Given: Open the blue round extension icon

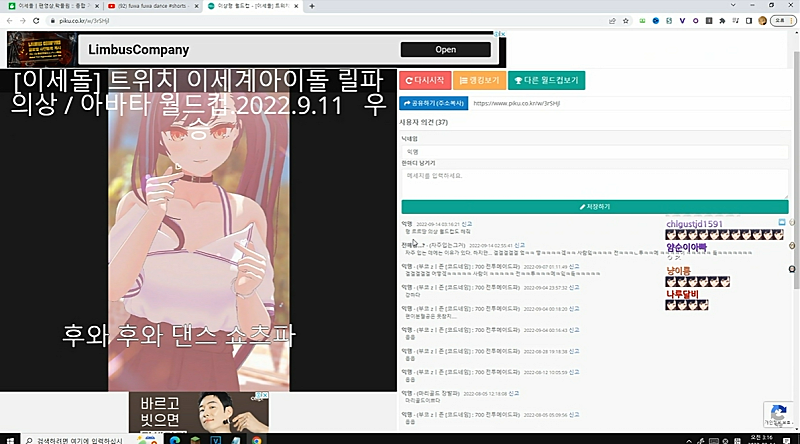Looking at the screenshot, I should (656, 21).
